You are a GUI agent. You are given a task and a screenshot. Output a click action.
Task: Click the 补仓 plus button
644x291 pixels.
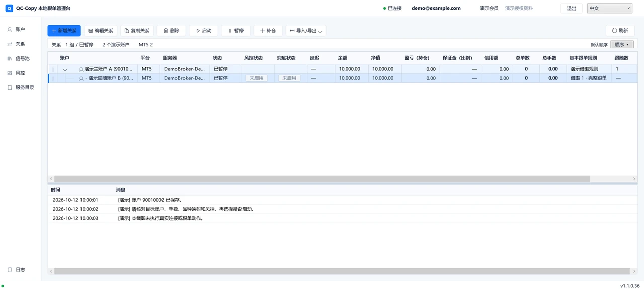tap(268, 31)
